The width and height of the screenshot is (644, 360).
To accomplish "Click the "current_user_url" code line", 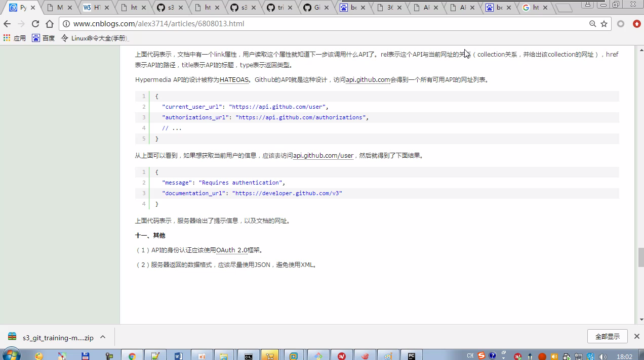I will pos(246,107).
